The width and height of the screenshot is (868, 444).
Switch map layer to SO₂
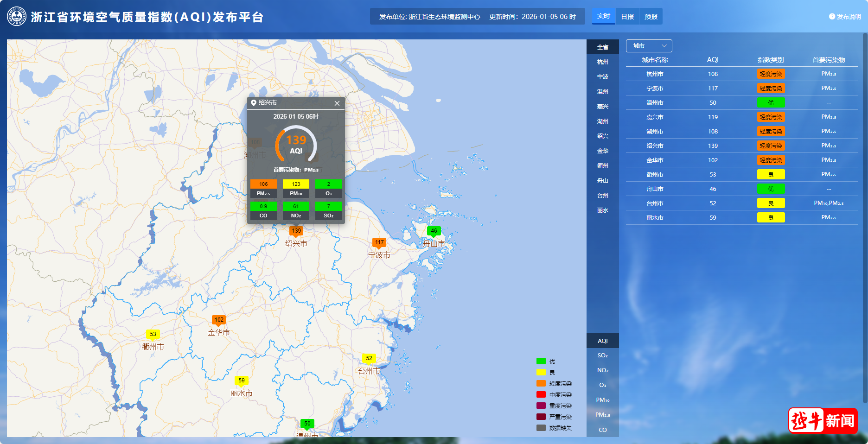click(602, 355)
